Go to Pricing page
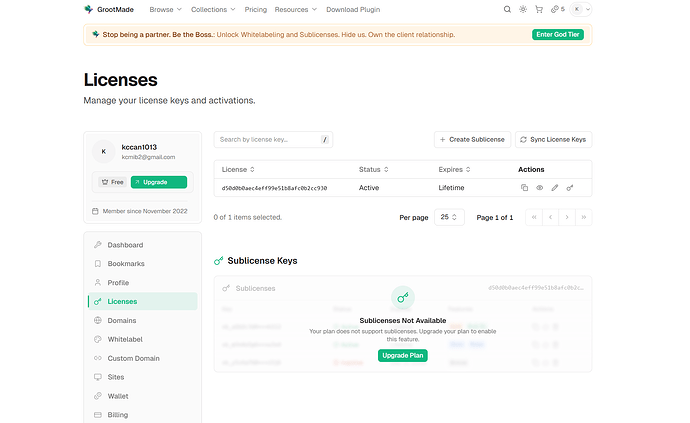Image resolution: width=690 pixels, height=423 pixels. click(255, 9)
